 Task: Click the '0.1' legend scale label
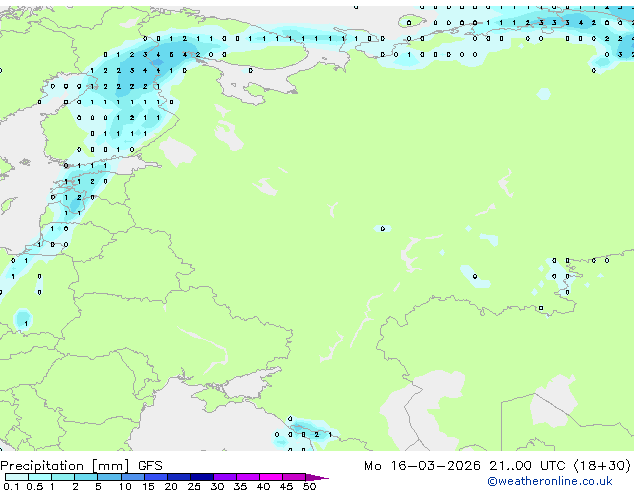pyautogui.click(x=12, y=486)
